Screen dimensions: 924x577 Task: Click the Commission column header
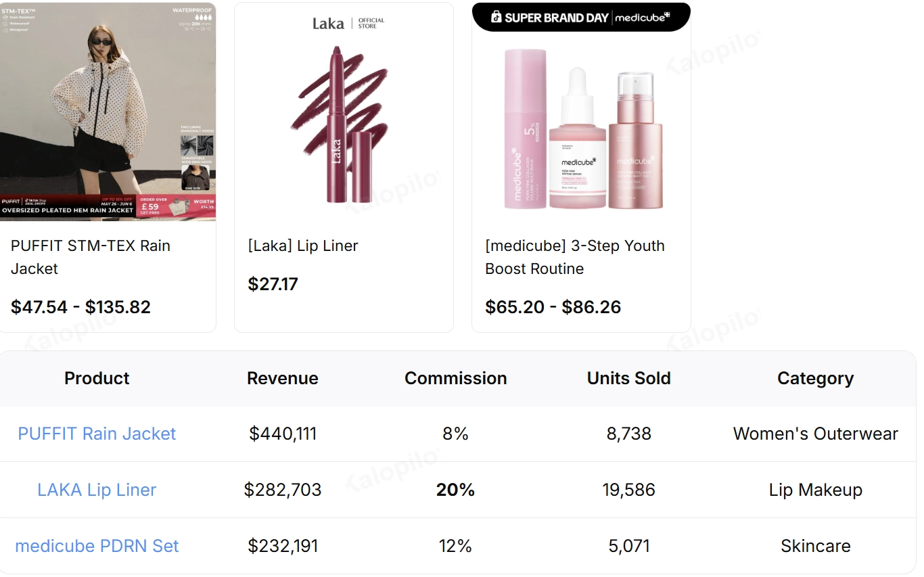click(456, 378)
